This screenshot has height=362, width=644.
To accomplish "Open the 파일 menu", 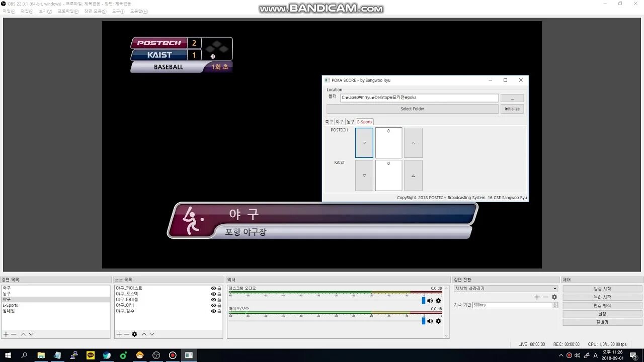I will click(9, 11).
